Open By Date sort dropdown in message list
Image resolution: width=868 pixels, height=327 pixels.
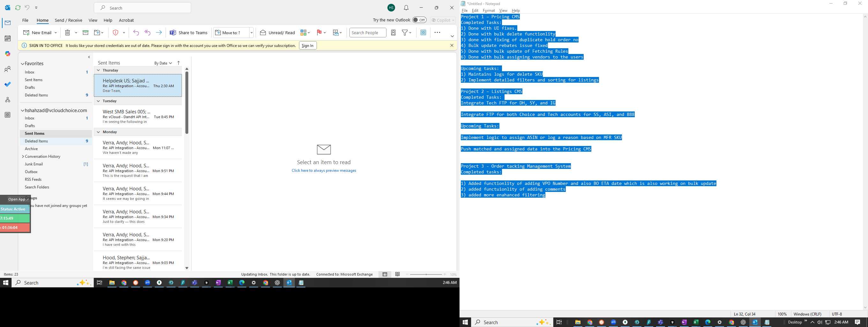163,63
